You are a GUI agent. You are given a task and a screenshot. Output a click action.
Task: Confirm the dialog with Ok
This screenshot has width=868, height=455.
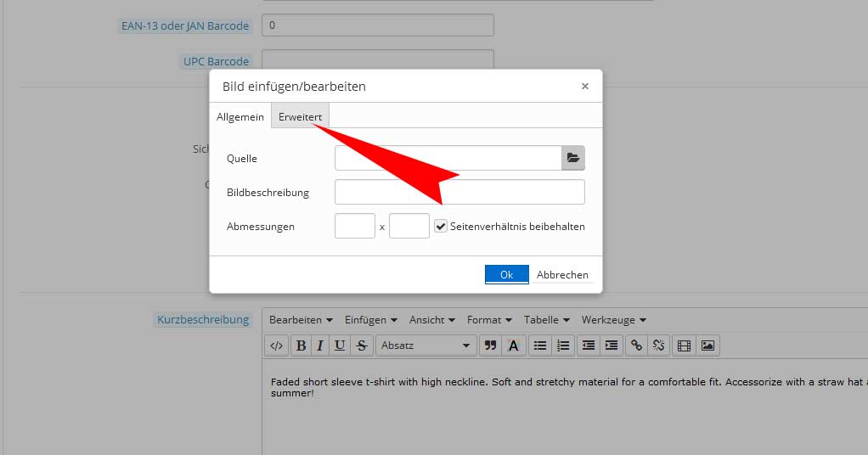(x=506, y=274)
